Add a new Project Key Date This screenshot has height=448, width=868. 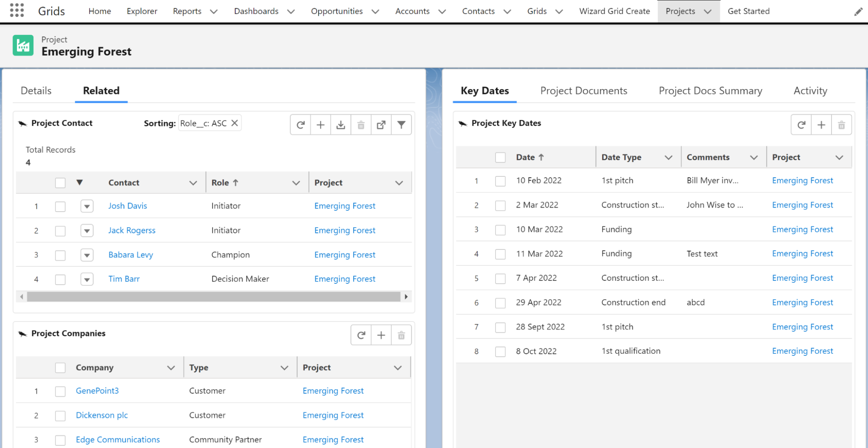(x=822, y=125)
